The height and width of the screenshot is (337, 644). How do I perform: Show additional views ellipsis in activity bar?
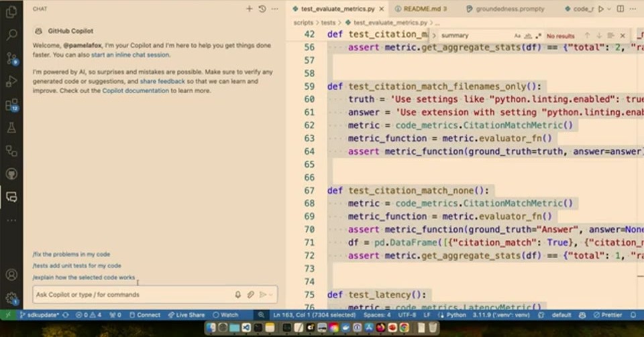(x=11, y=220)
